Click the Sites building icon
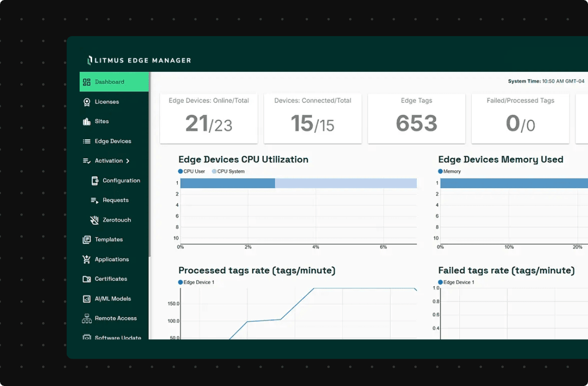 (87, 121)
